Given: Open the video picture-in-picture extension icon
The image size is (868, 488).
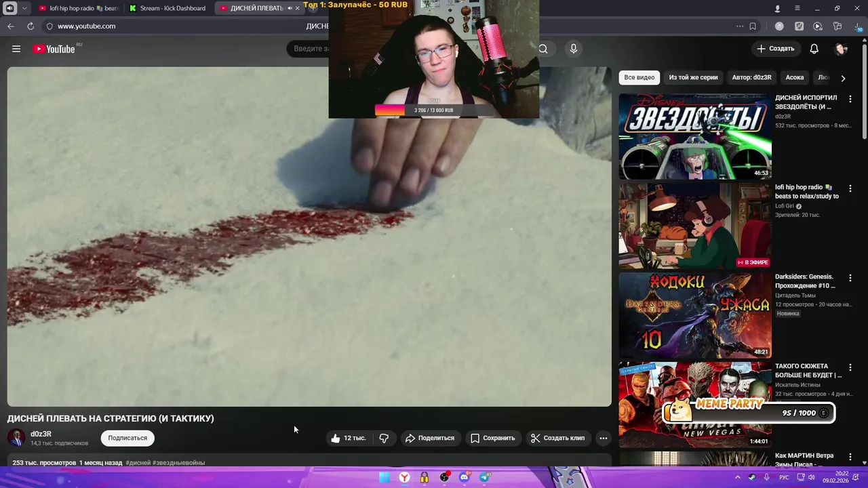Looking at the screenshot, I should [x=818, y=26].
